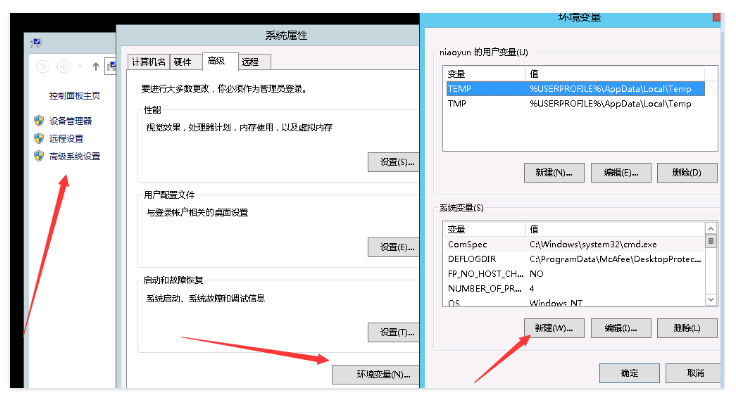Click the system variables scrollbar up arrow
This screenshot has width=736, height=397.
pyautogui.click(x=711, y=228)
